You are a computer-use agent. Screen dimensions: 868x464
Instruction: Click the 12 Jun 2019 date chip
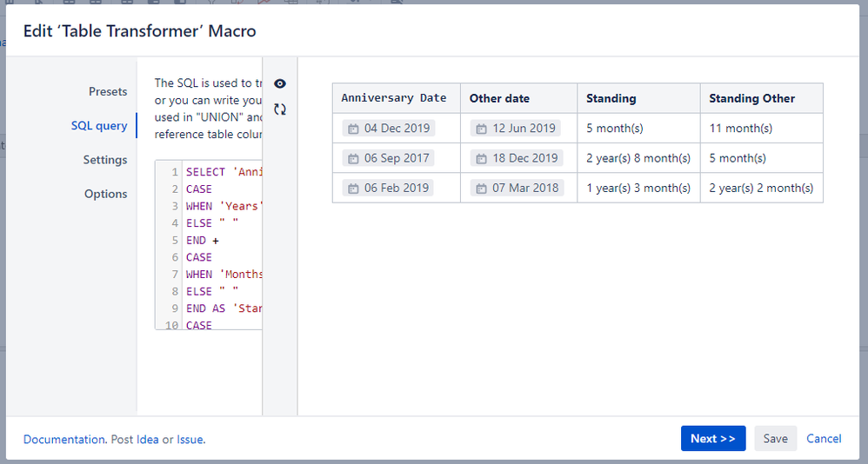[x=516, y=129]
